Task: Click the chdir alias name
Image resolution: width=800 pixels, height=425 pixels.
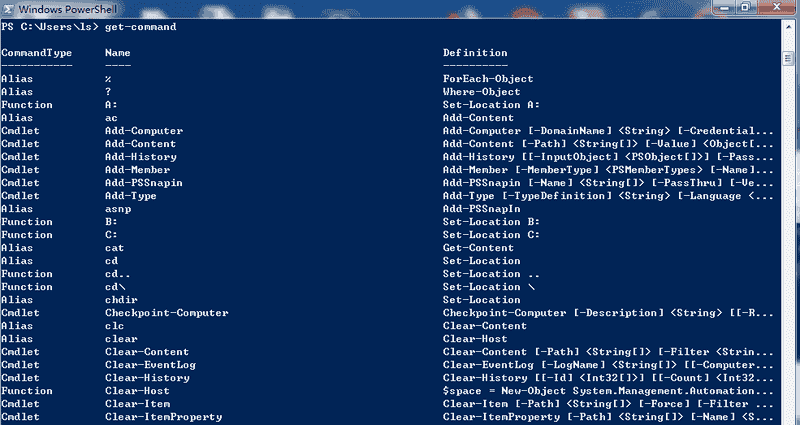Action: (121, 300)
